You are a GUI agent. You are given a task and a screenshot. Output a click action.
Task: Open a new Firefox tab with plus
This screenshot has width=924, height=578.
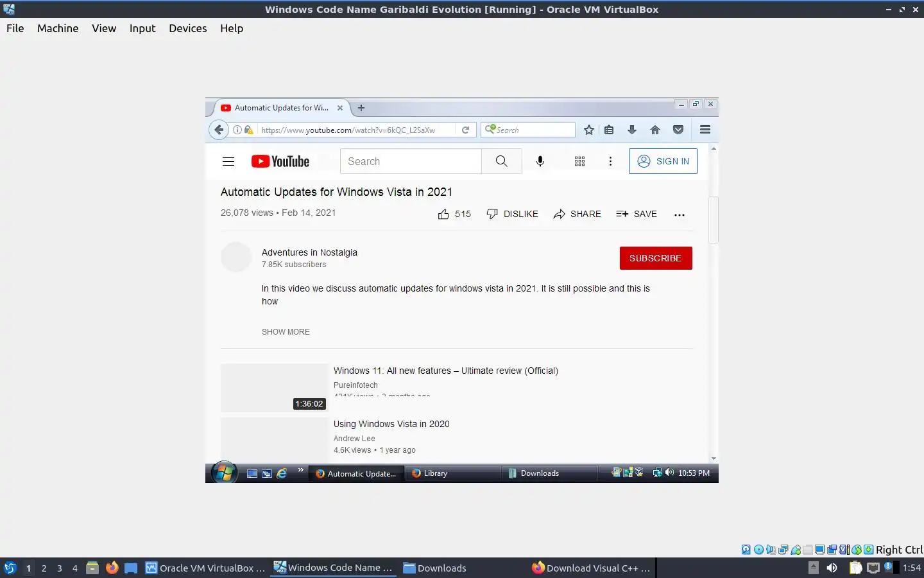(x=361, y=108)
